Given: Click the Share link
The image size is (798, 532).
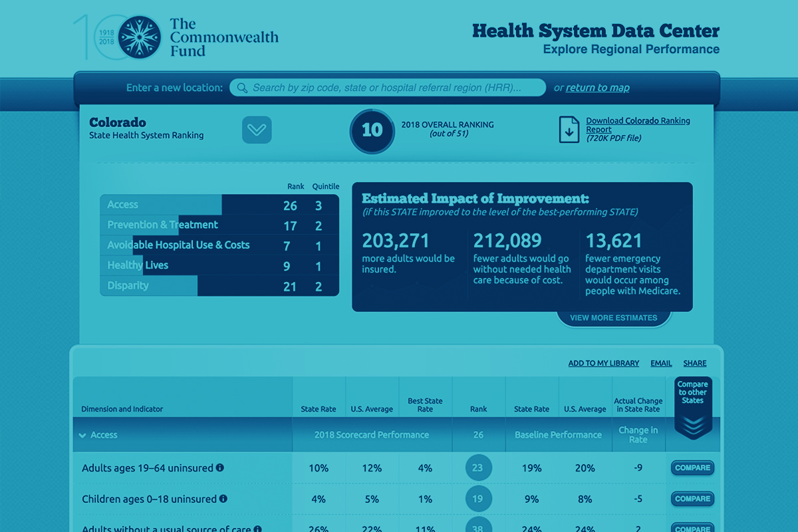Looking at the screenshot, I should pos(695,364).
